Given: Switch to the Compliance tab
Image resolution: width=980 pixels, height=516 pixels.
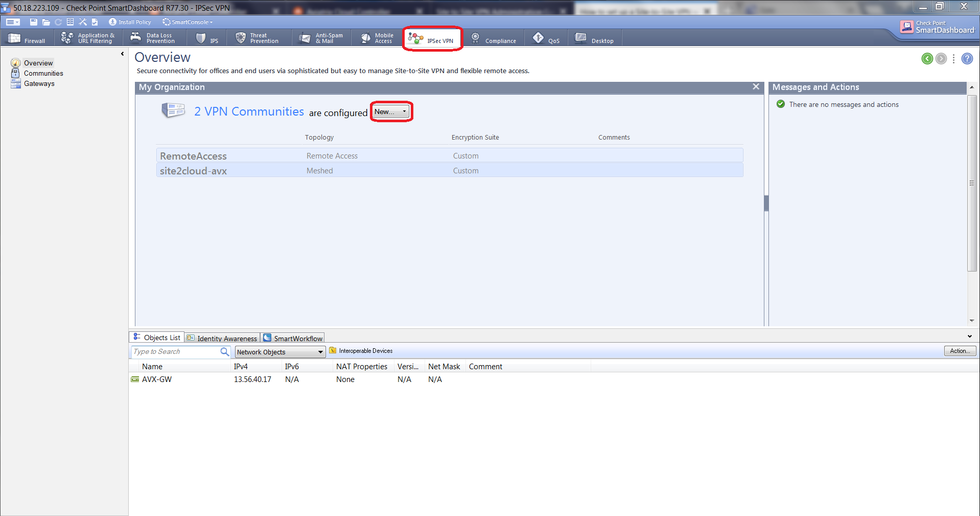Looking at the screenshot, I should pyautogui.click(x=494, y=38).
